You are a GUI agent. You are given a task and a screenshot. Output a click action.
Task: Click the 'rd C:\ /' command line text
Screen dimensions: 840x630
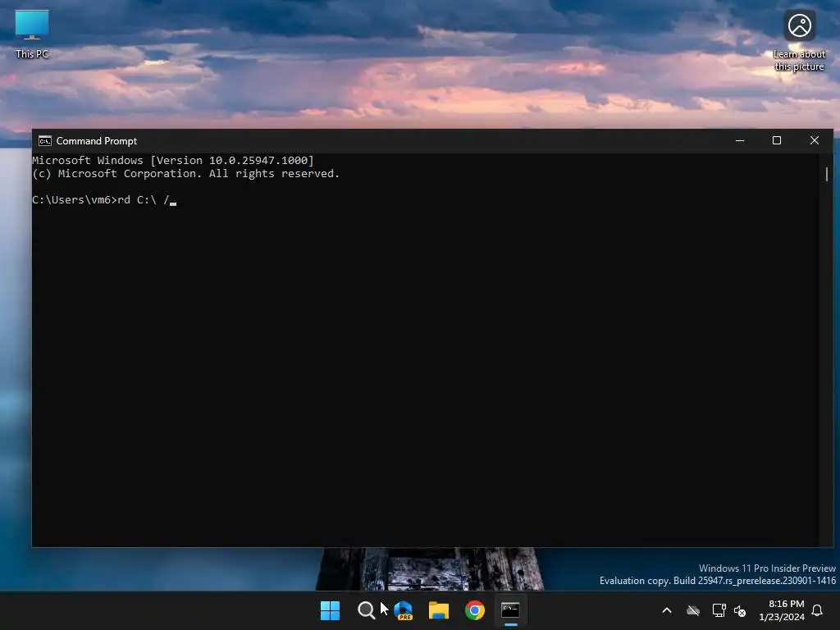click(143, 200)
